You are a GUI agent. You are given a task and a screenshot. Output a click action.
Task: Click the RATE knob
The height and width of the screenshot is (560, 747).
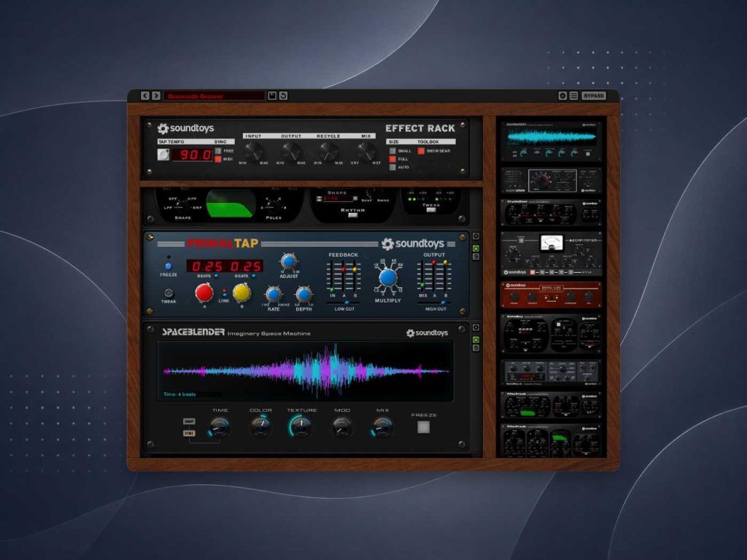click(274, 295)
